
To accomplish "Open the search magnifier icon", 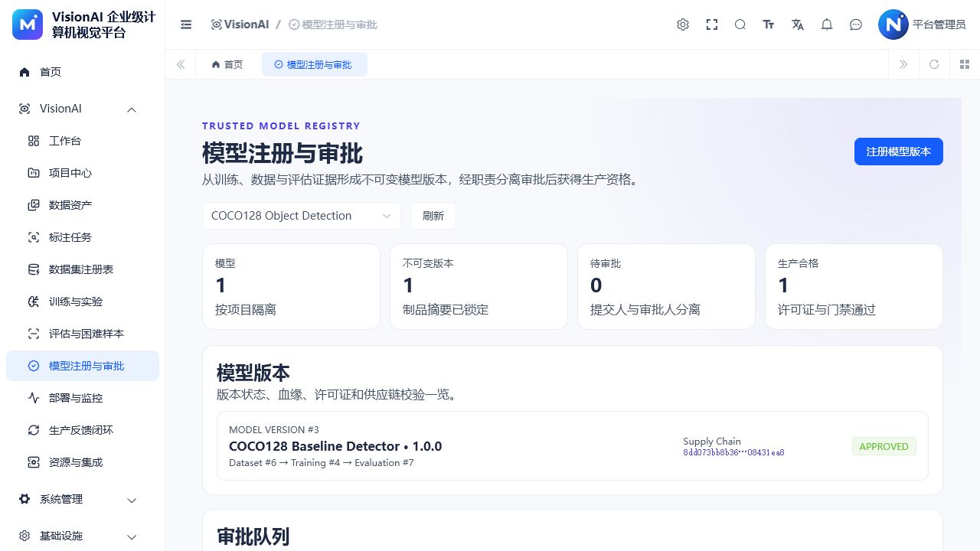I will [x=740, y=24].
